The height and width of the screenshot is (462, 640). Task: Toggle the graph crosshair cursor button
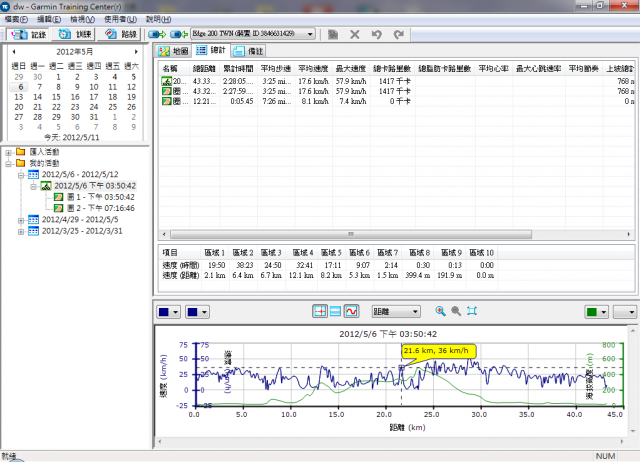320,311
